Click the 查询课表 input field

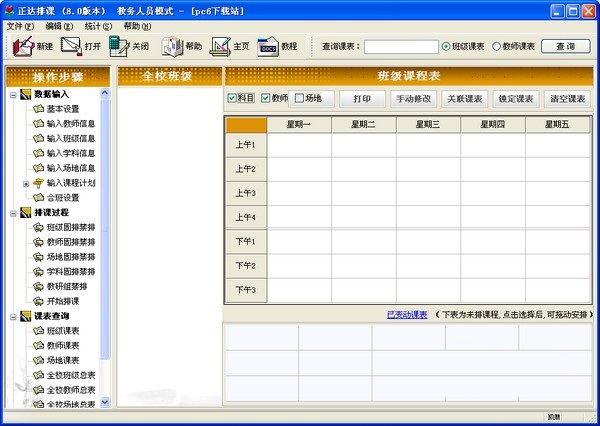398,46
